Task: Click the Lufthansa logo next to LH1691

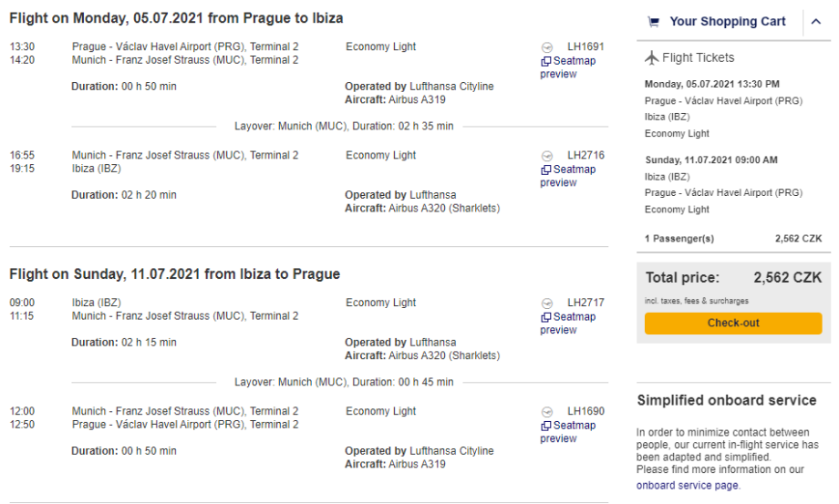Action: pos(547,47)
